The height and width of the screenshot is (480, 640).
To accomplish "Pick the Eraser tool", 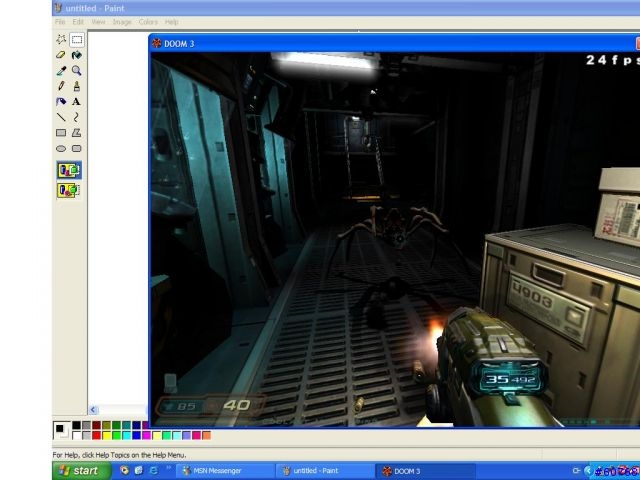I will coord(61,55).
